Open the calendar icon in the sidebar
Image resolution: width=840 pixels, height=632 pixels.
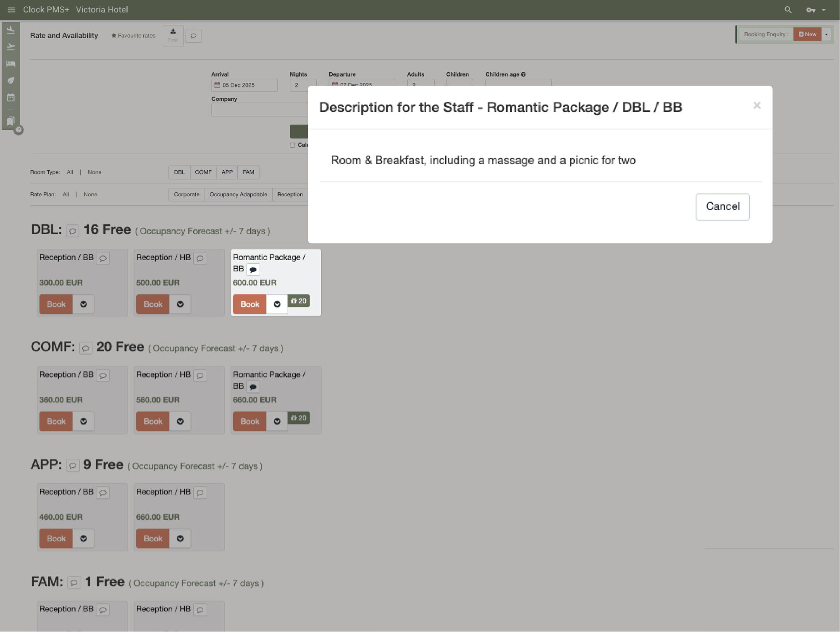point(11,97)
